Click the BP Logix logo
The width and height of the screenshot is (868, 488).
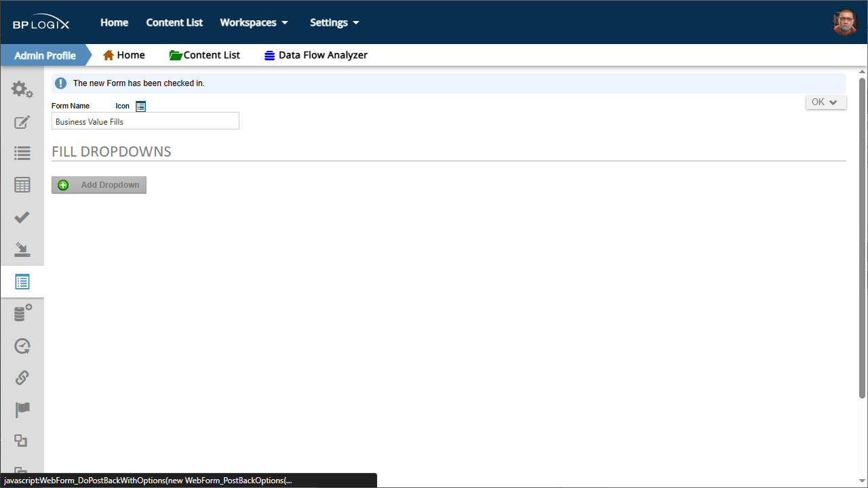click(41, 23)
